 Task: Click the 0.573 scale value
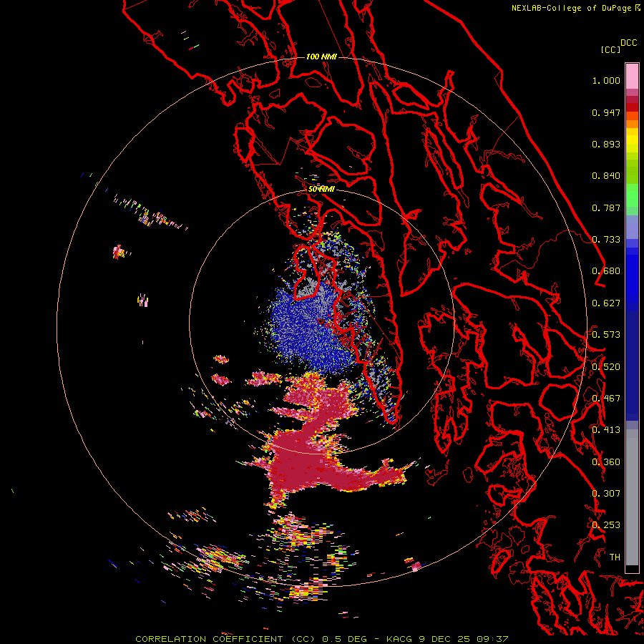(606, 335)
